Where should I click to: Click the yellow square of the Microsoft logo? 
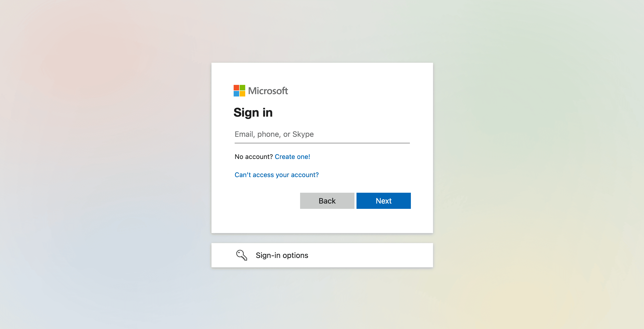coord(242,94)
